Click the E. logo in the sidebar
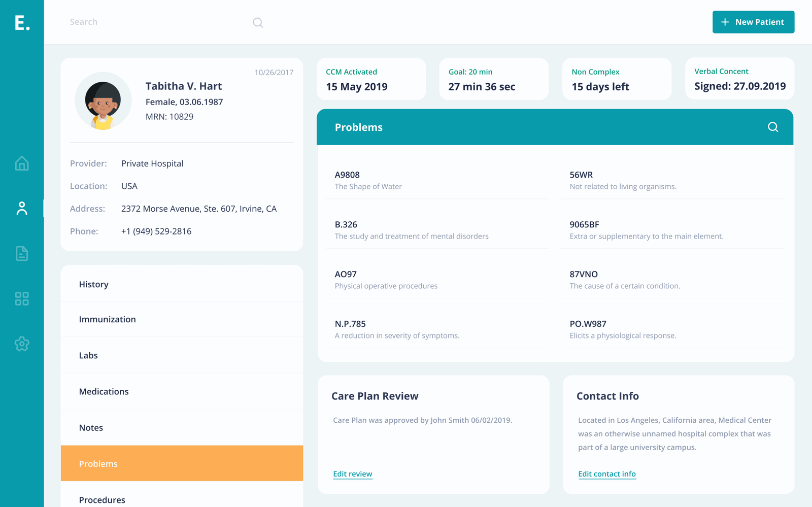The width and height of the screenshot is (812, 507). point(22,22)
